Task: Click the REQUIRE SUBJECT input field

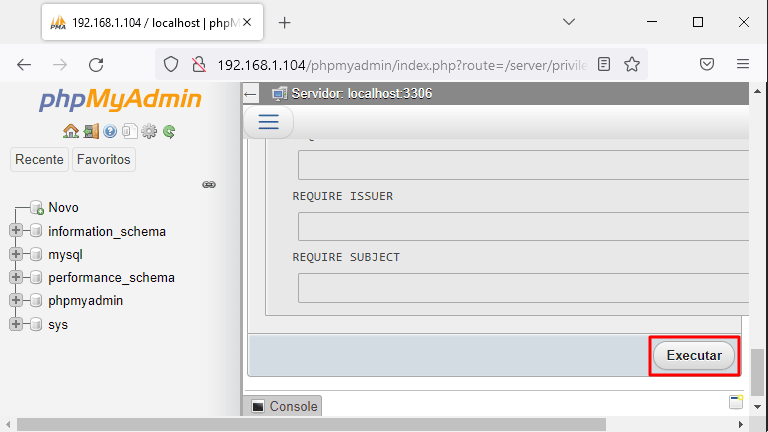Action: 523,288
